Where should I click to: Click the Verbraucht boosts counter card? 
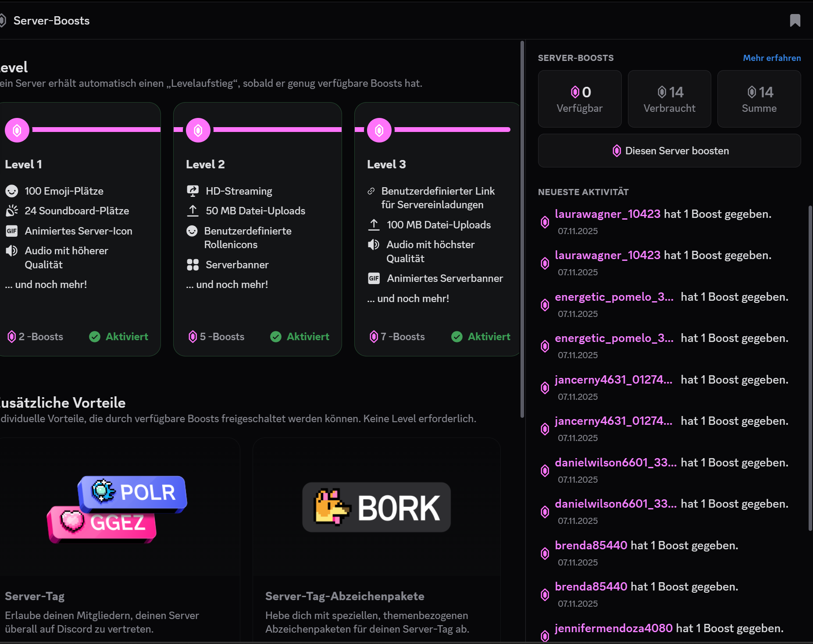[669, 99]
